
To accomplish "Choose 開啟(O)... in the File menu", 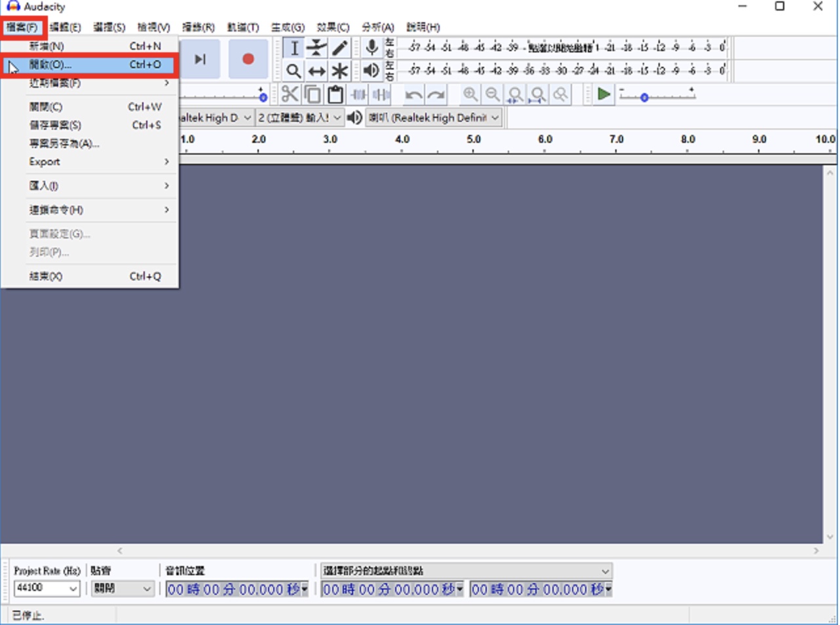I will coord(90,65).
